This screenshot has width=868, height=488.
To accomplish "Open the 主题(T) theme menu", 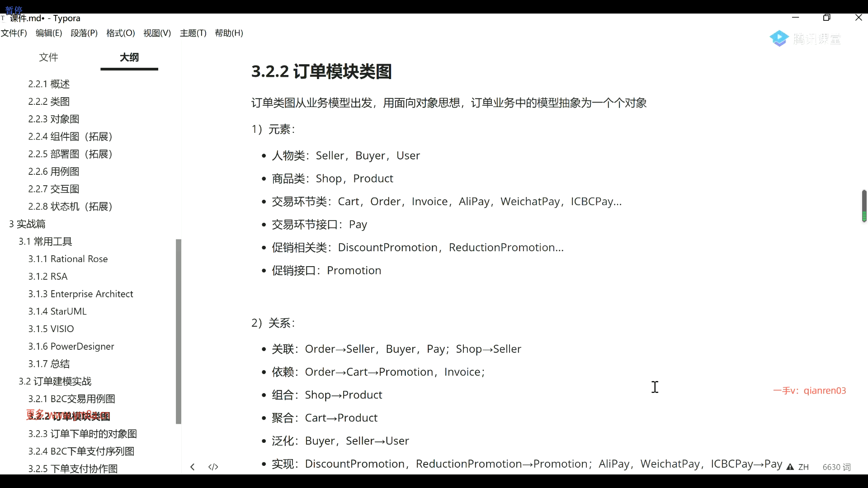I will click(x=193, y=33).
